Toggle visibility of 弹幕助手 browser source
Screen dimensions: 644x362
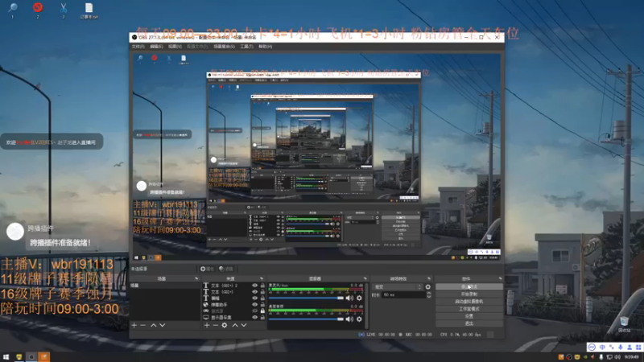pyautogui.click(x=254, y=305)
